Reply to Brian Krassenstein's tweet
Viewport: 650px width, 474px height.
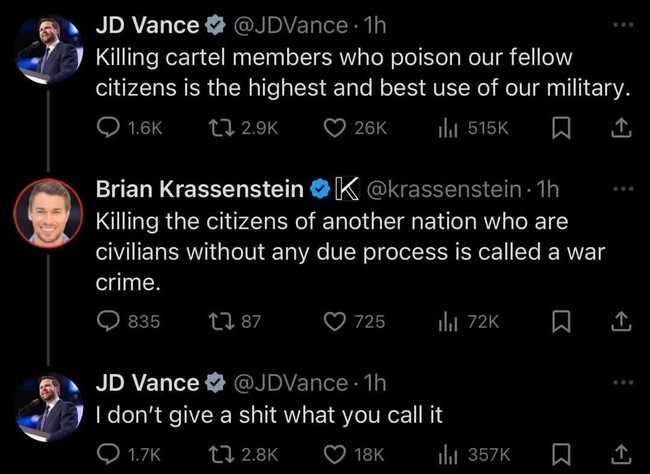point(128,321)
